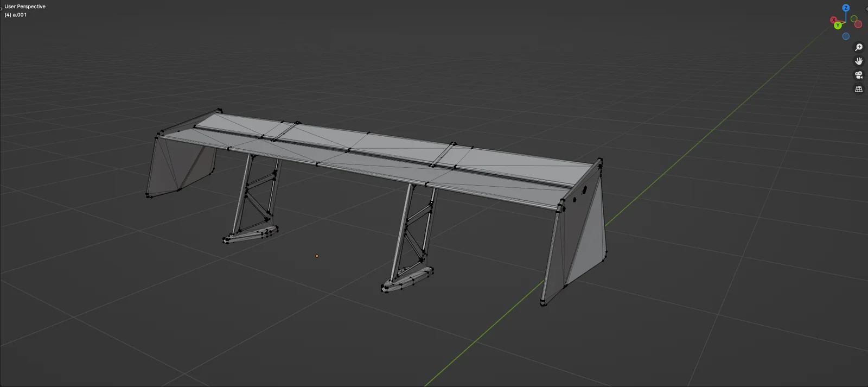Select the right endplate of the wing
The width and height of the screenshot is (868, 387).
click(x=583, y=239)
